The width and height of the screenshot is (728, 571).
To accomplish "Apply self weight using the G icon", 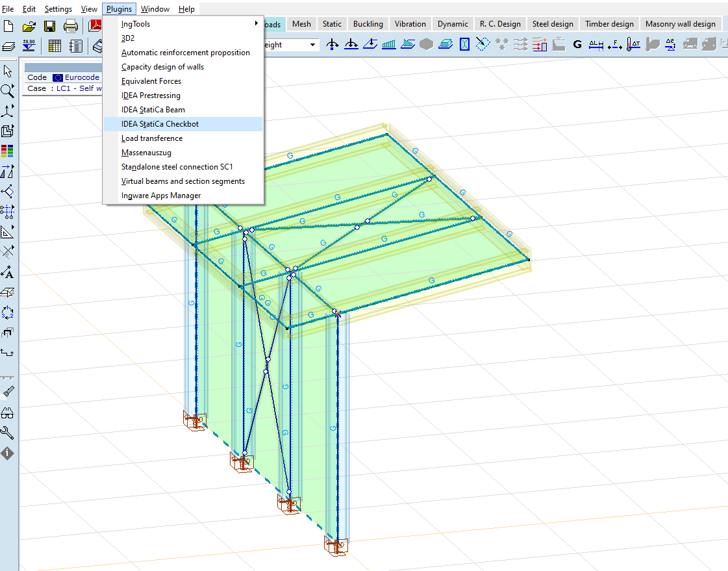I will (x=577, y=44).
